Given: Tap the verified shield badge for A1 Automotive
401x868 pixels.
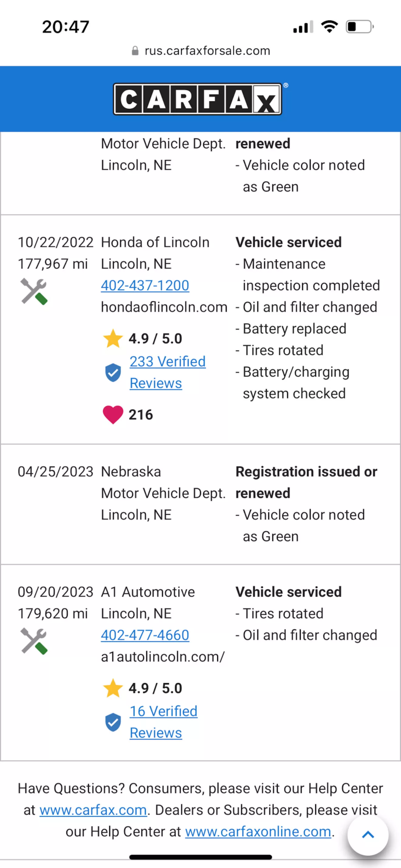Looking at the screenshot, I should pos(113,722).
